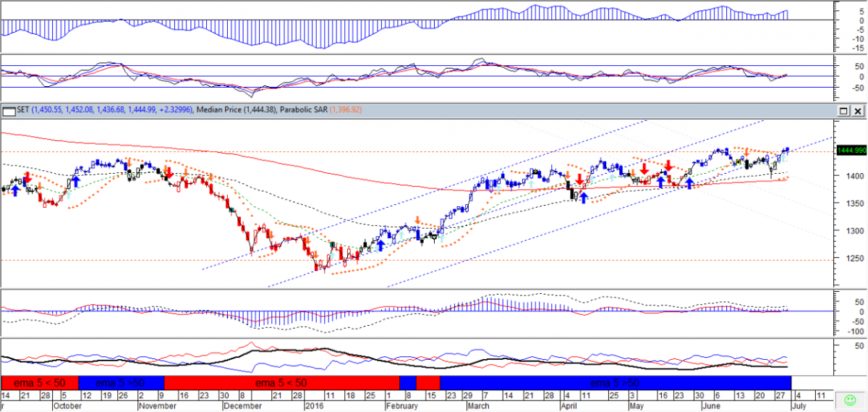Click the -100 value on lower indicator axis
The image size is (868, 412).
pos(855,331)
